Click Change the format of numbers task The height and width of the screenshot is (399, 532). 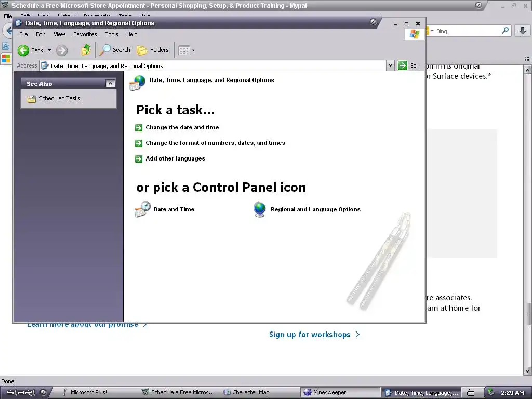[x=215, y=143]
